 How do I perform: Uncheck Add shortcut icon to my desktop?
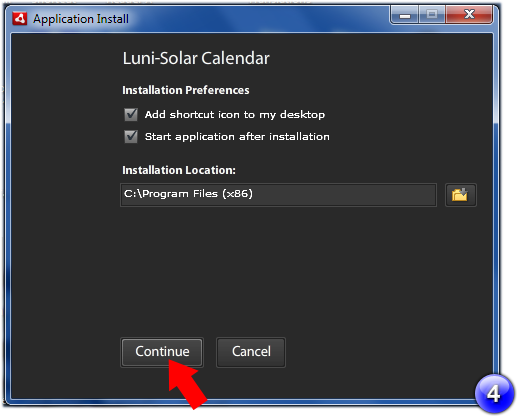[131, 115]
